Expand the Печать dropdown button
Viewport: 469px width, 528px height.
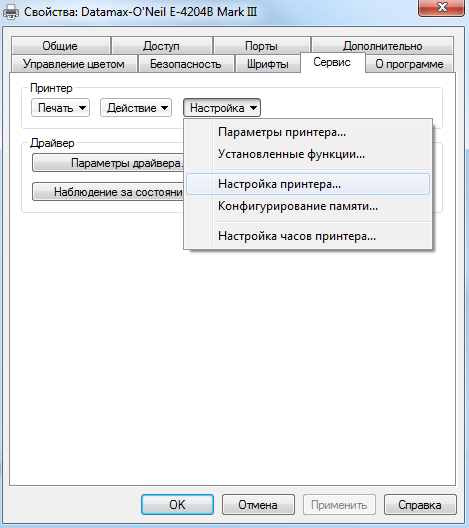(61, 108)
